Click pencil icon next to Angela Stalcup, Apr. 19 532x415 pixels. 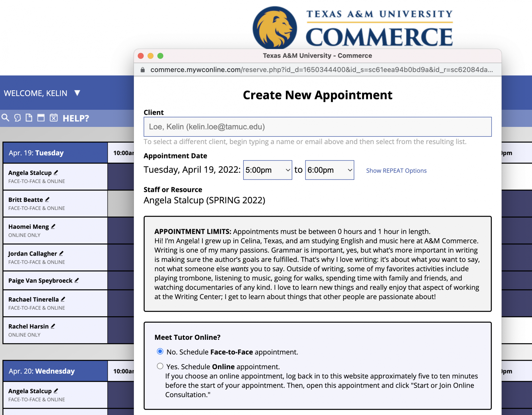point(56,173)
